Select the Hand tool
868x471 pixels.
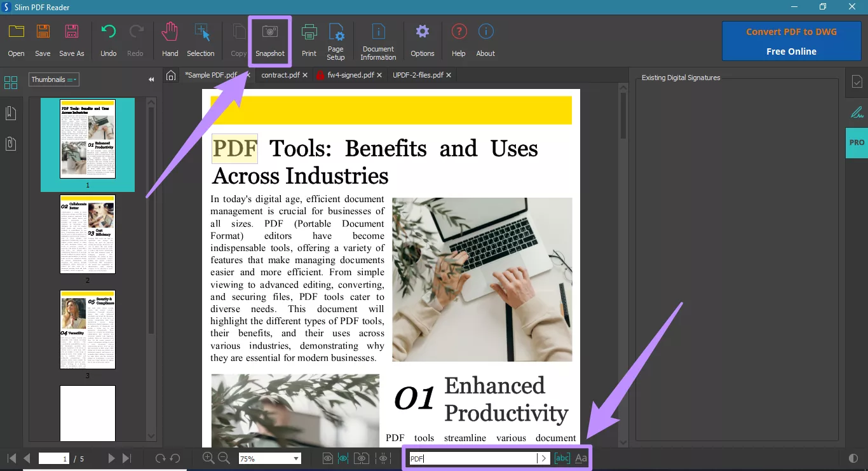169,39
